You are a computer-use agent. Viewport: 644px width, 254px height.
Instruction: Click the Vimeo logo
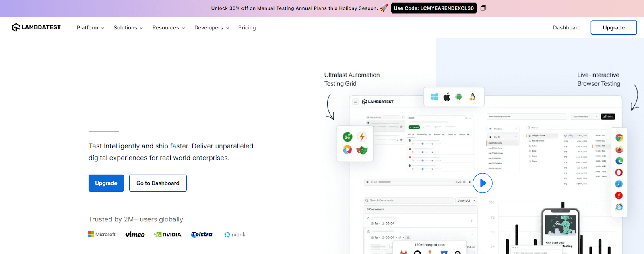pyautogui.click(x=135, y=234)
